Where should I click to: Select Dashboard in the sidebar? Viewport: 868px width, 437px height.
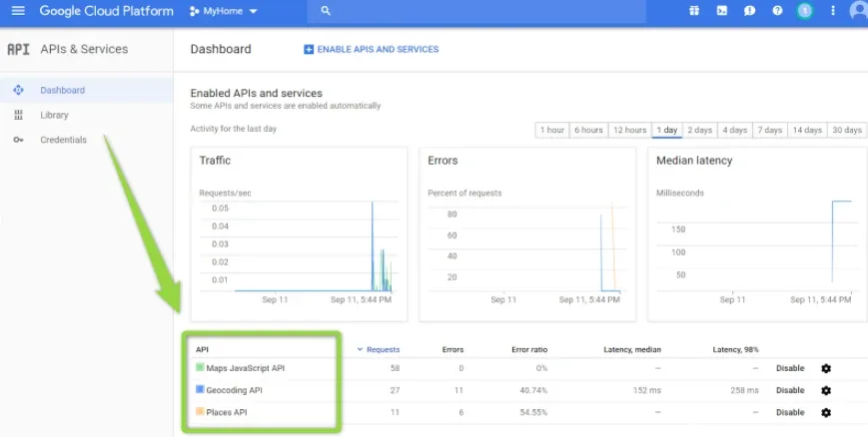point(62,90)
